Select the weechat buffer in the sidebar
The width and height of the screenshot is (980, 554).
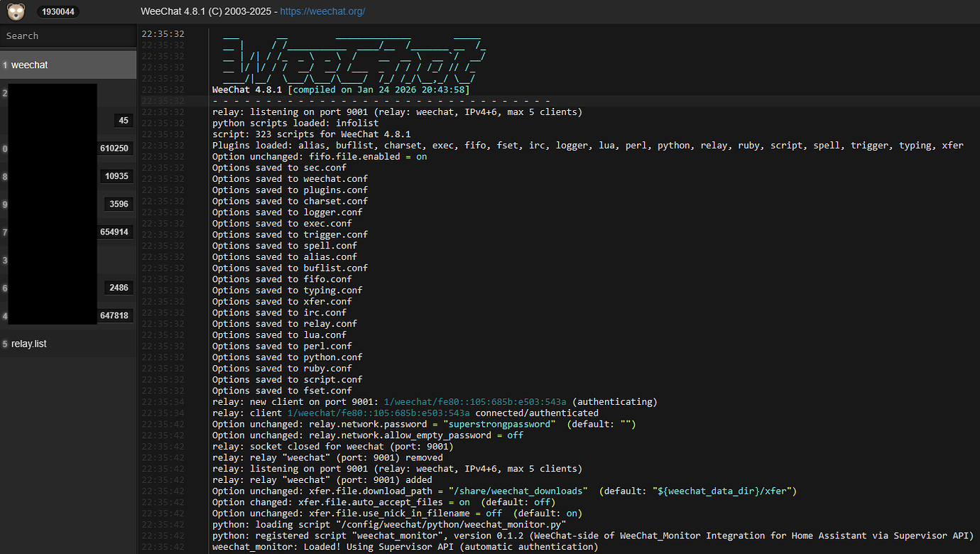click(x=68, y=65)
